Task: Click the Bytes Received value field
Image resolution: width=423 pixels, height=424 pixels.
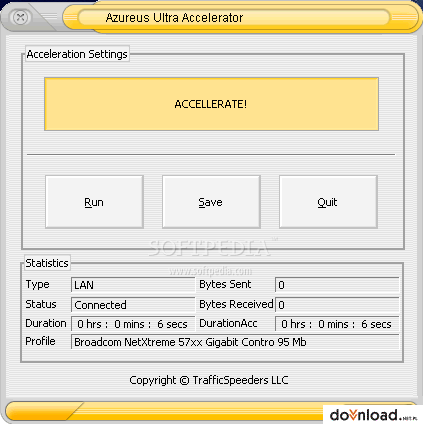Action: (x=337, y=305)
